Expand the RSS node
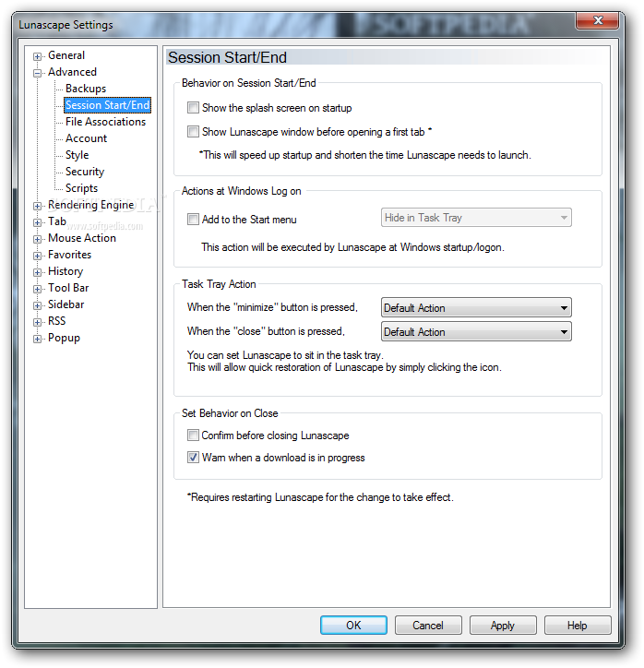 38,322
